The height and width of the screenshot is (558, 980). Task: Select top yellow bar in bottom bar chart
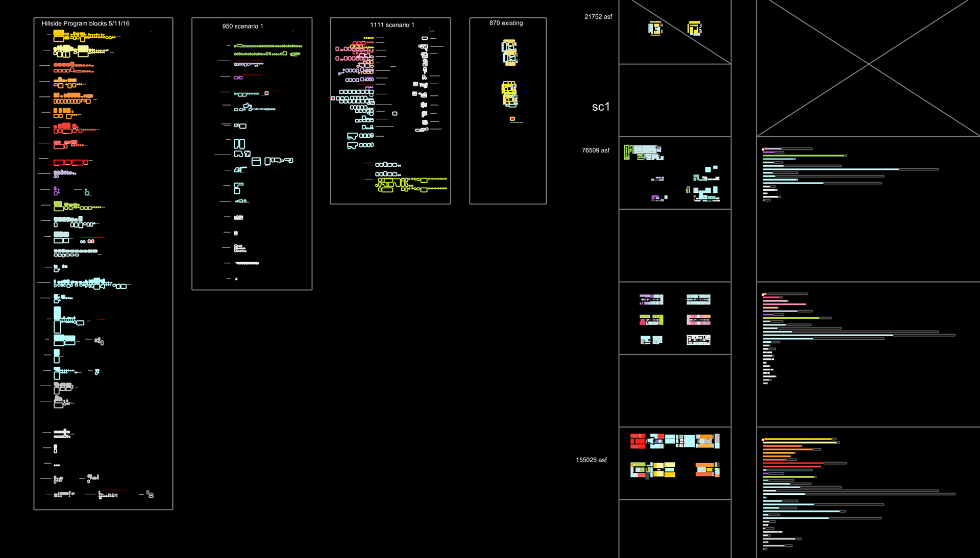tap(798, 439)
